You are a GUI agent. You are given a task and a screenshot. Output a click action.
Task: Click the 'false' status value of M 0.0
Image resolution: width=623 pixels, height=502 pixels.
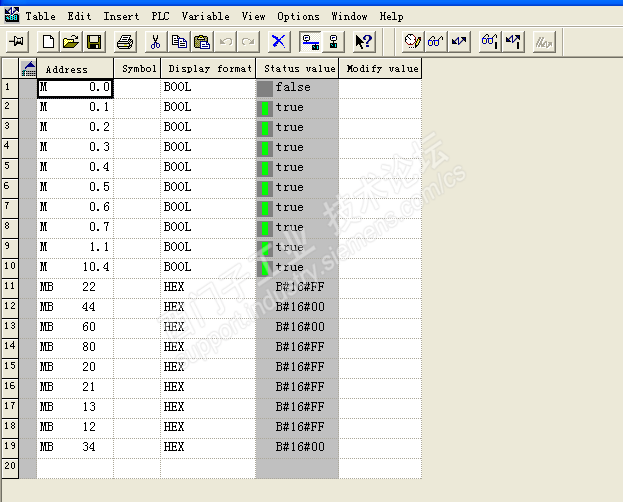coord(293,87)
